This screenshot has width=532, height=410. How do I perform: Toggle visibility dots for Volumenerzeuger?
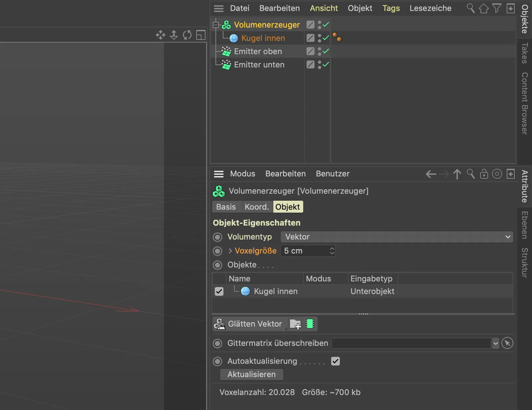[319, 25]
